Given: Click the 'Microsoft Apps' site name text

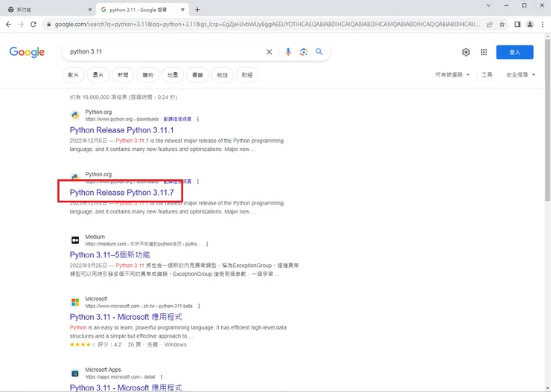Looking at the screenshot, I should pos(103,370).
